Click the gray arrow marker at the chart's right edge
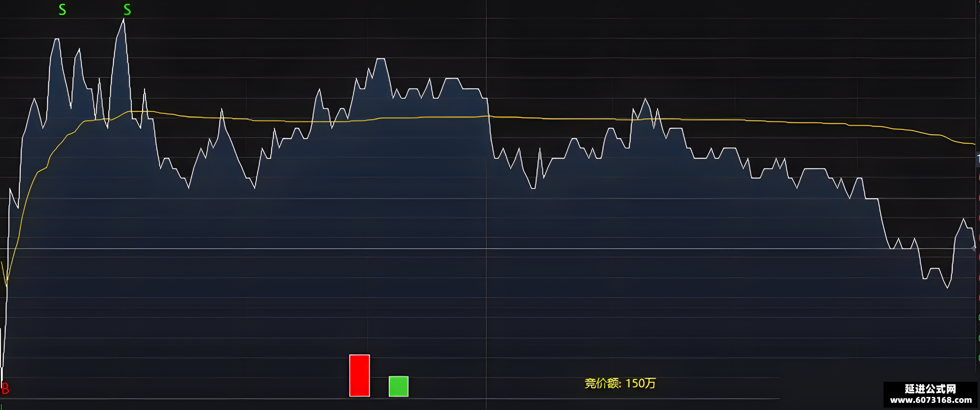Viewport: 980px width, 410px height. 974,248
